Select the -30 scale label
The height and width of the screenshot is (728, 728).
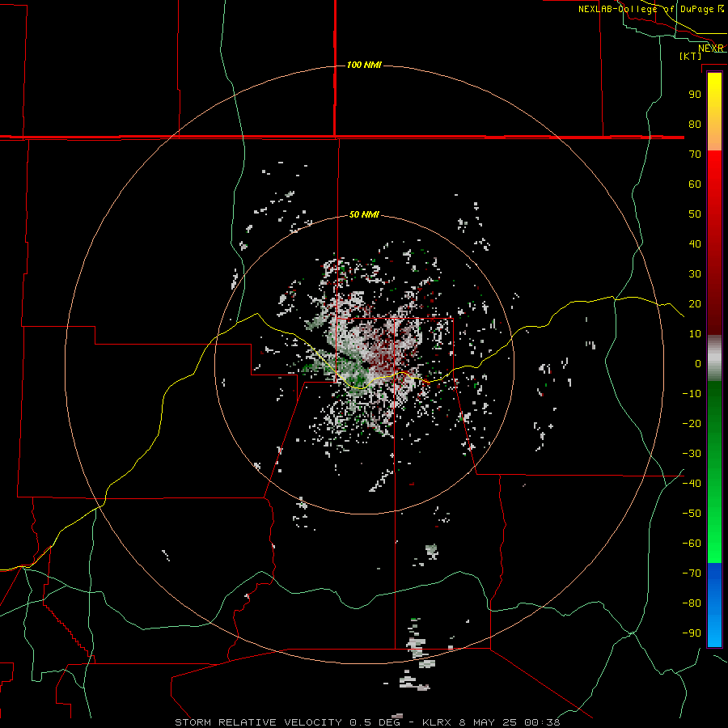692,454
